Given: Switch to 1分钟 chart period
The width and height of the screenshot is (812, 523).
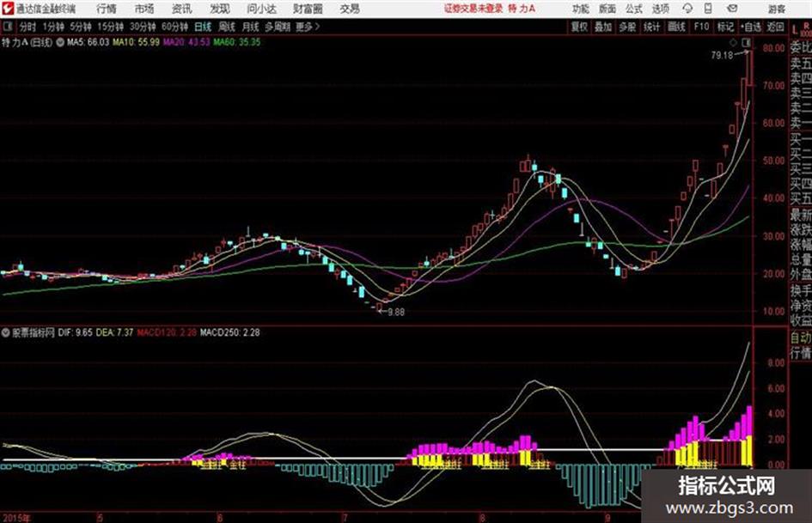Looking at the screenshot, I should click(53, 27).
